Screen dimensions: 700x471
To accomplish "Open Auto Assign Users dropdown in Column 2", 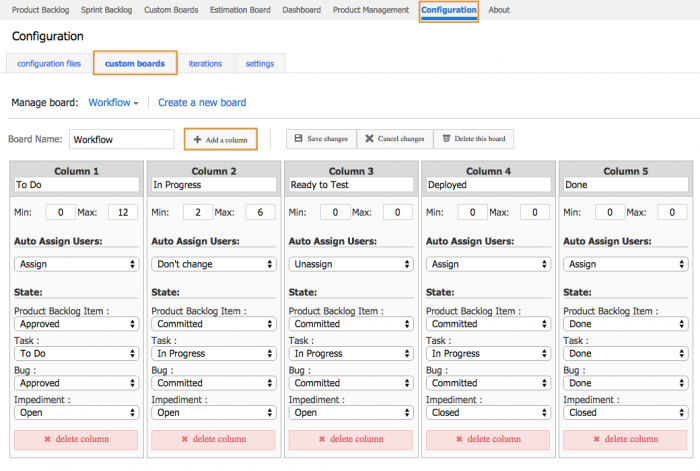I will click(214, 265).
